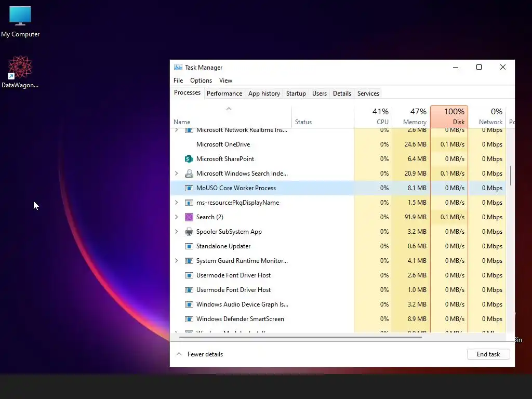Click the System Guard Runtime Monitor icon

coord(189,261)
